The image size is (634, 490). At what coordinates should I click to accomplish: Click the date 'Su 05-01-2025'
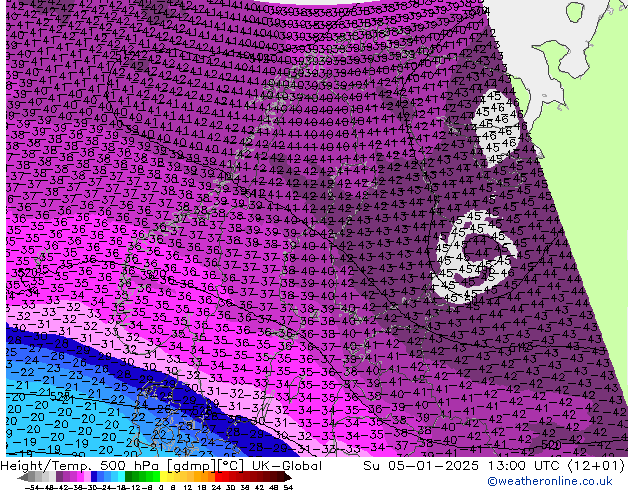[x=421, y=466]
